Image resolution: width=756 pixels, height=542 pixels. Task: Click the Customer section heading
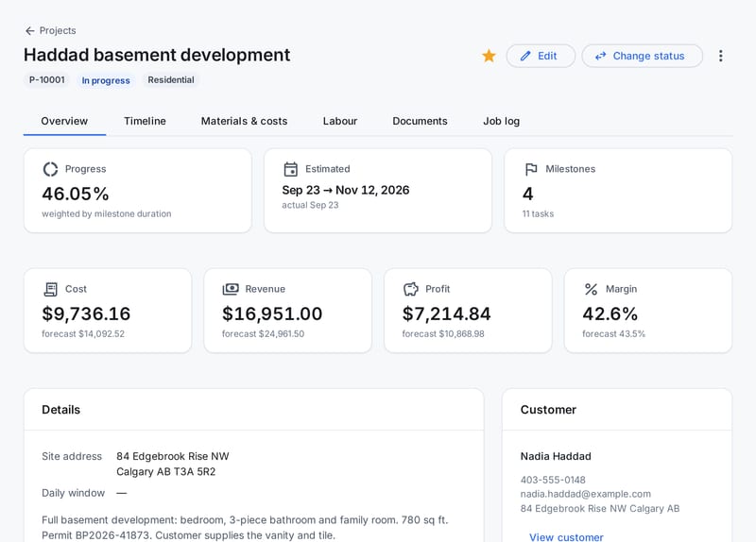[x=548, y=410]
